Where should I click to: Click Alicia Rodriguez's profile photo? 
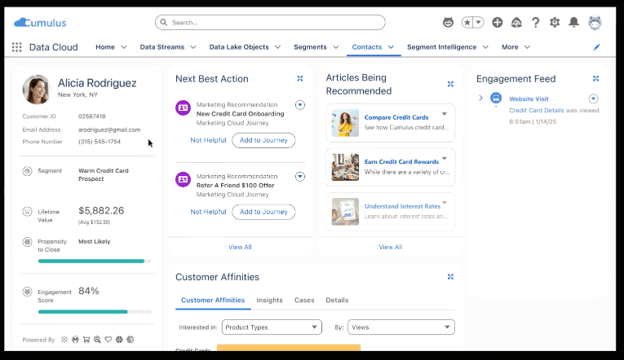click(x=36, y=90)
